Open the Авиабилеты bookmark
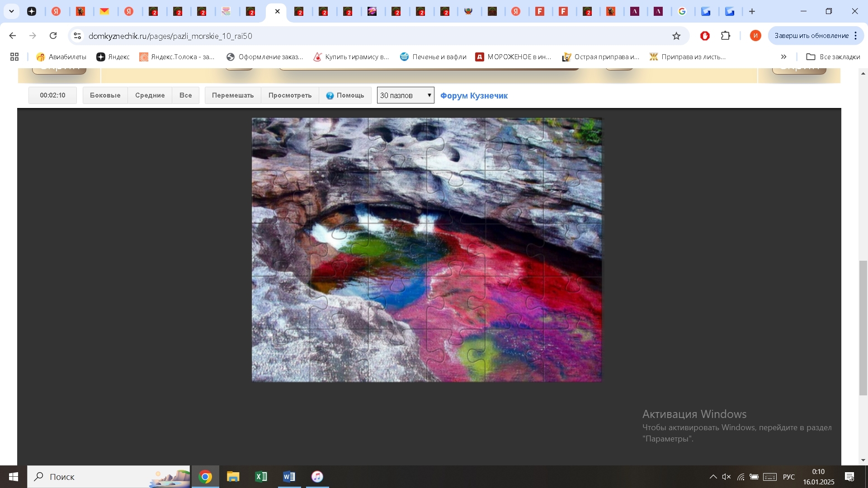 (61, 57)
